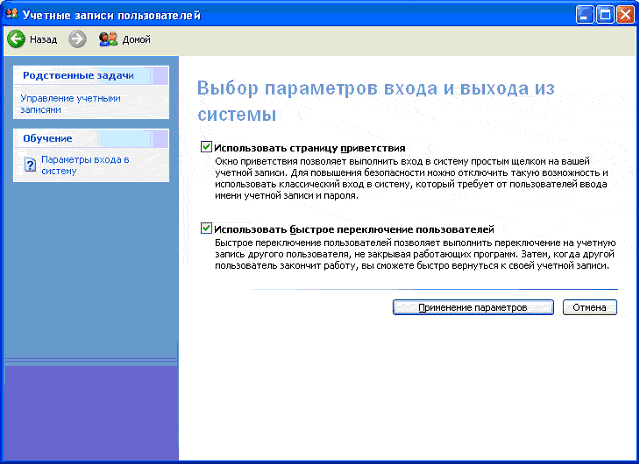Maximize the user accounts window
The height and width of the screenshot is (464, 639).
604,13
